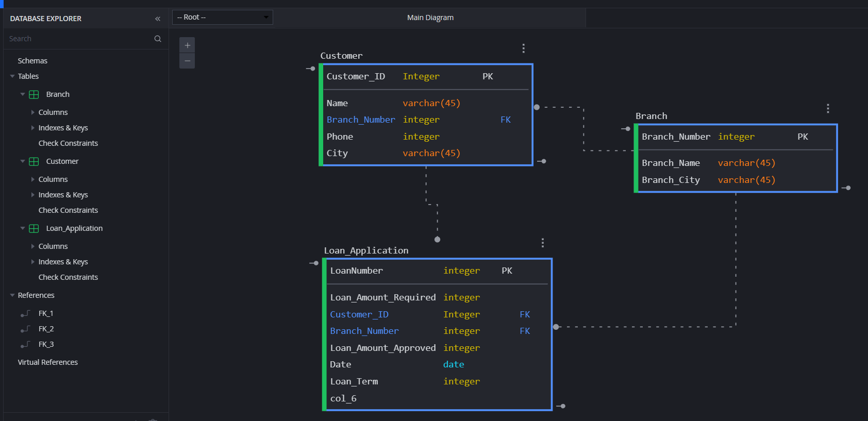The image size is (868, 421).
Task: Select the Loan_Application table title in diagram
Action: pyautogui.click(x=366, y=250)
